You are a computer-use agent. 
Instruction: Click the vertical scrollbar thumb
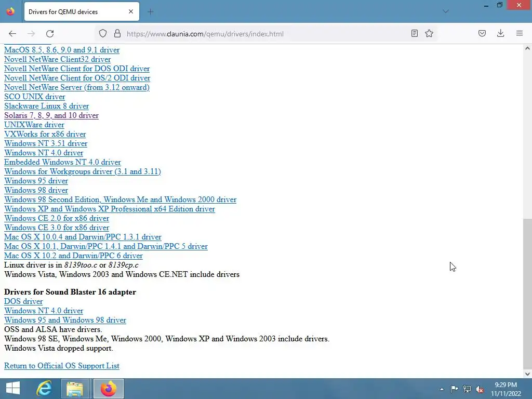[527, 294]
